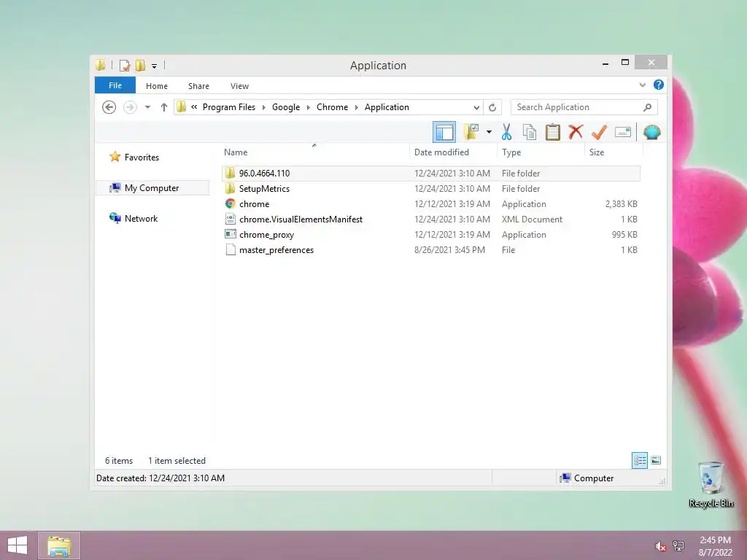Image resolution: width=747 pixels, height=560 pixels.
Task: Click File Explorer on the taskbar
Action: [59, 545]
